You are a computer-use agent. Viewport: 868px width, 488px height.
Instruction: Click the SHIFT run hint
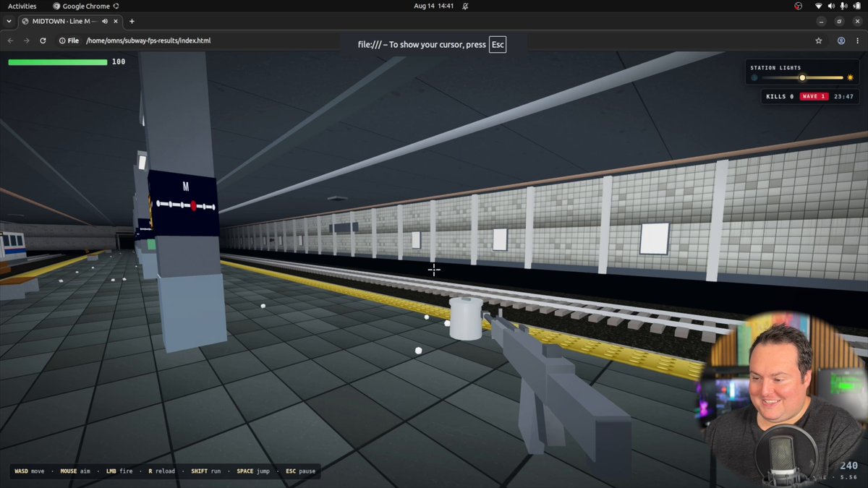click(206, 471)
